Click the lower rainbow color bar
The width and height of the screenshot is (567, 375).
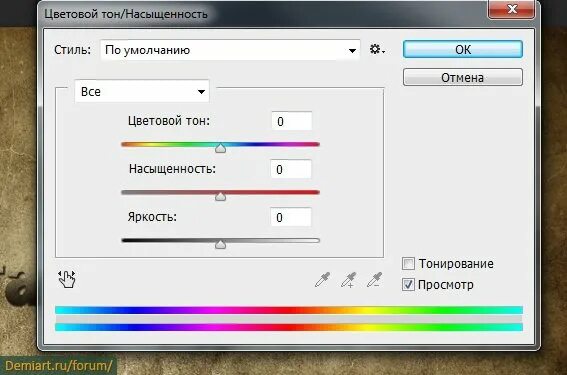(289, 327)
